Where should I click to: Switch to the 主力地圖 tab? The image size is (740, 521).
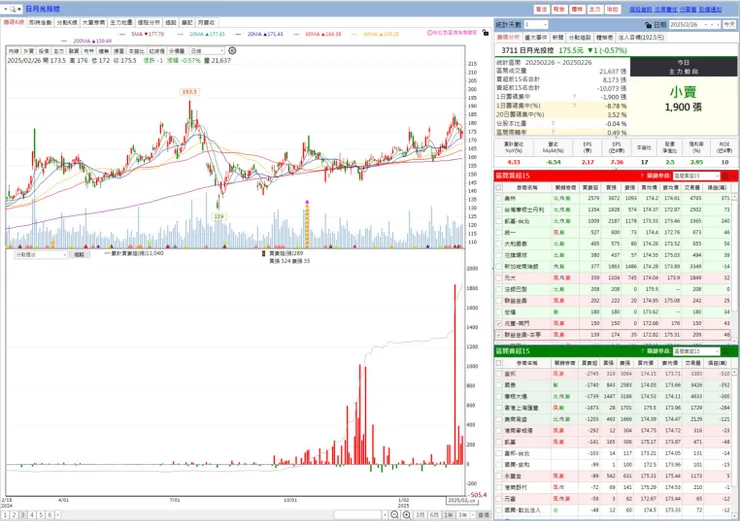pos(121,22)
